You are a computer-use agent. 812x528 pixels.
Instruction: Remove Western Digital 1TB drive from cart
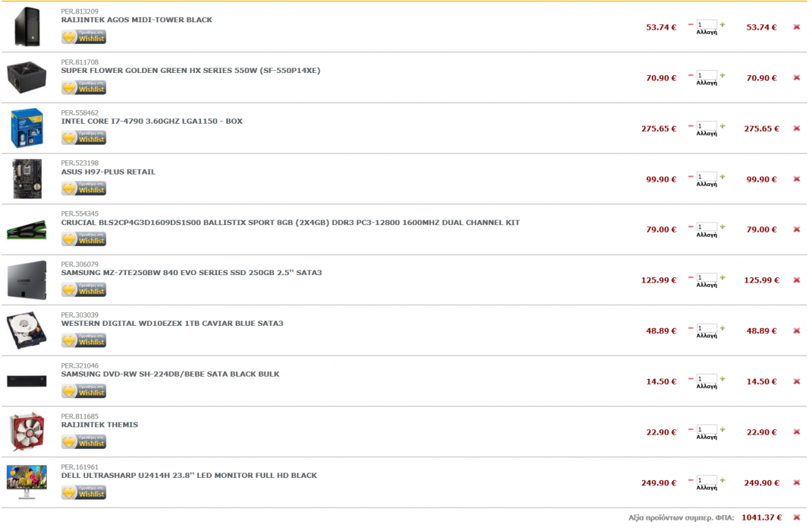tap(796, 331)
